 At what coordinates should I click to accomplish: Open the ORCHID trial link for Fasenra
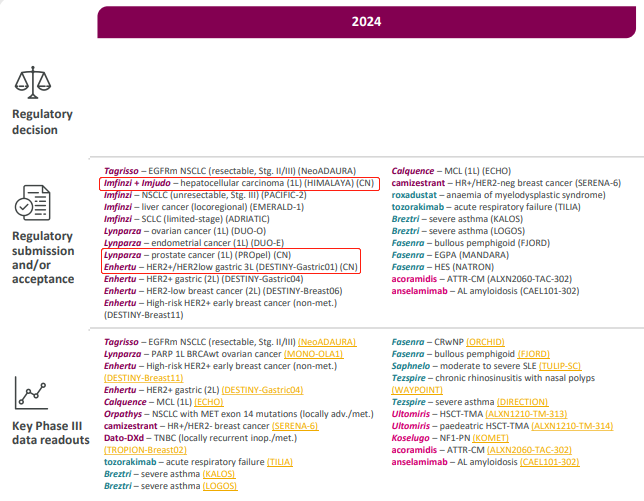tap(485, 342)
